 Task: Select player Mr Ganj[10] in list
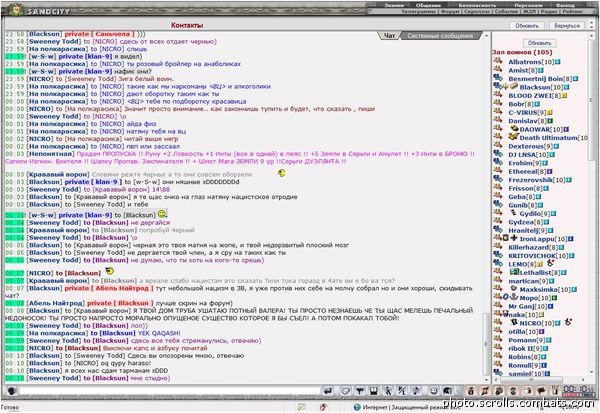pos(528,306)
